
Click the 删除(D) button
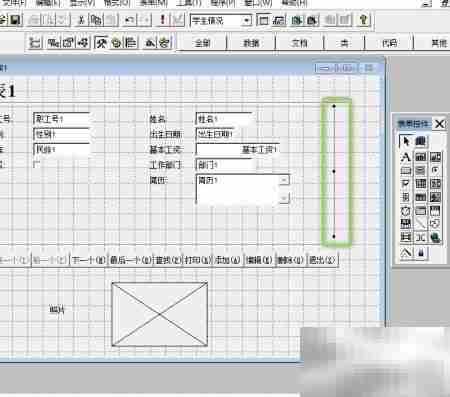pos(290,260)
